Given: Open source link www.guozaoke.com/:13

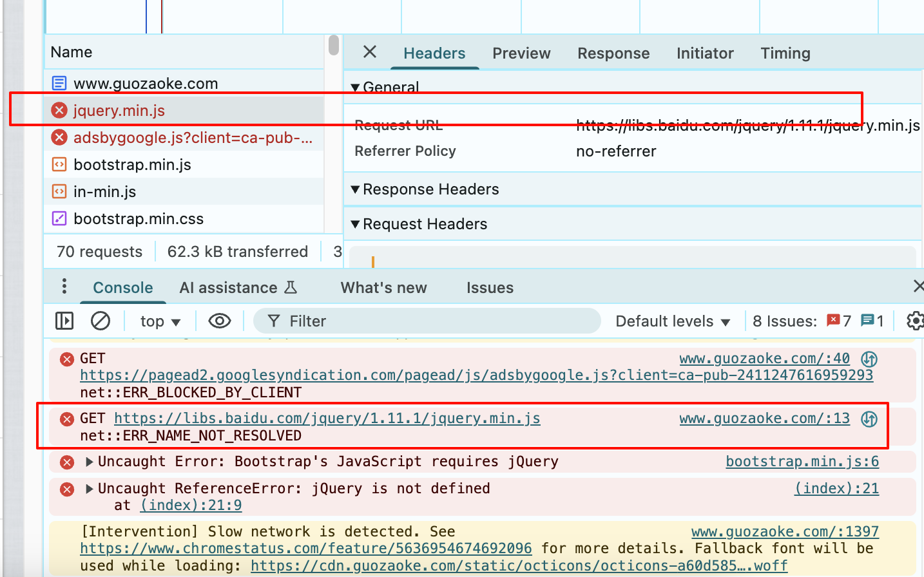Looking at the screenshot, I should (765, 419).
